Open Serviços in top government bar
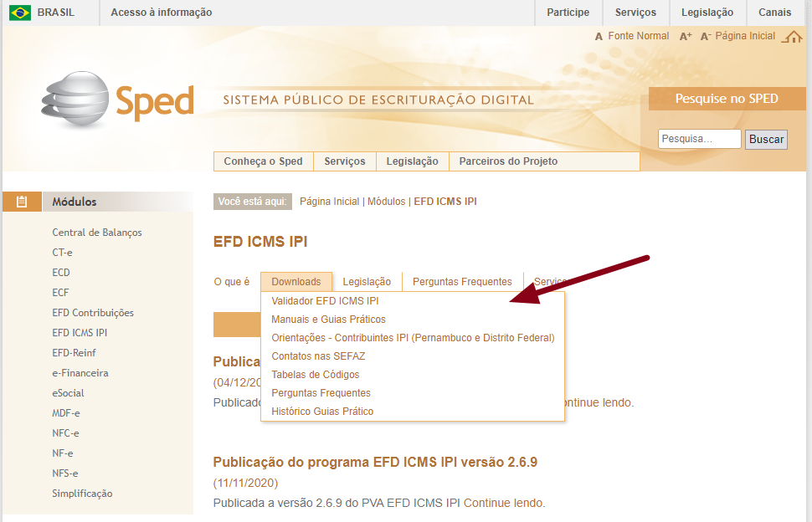The width and height of the screenshot is (812, 522). [635, 13]
